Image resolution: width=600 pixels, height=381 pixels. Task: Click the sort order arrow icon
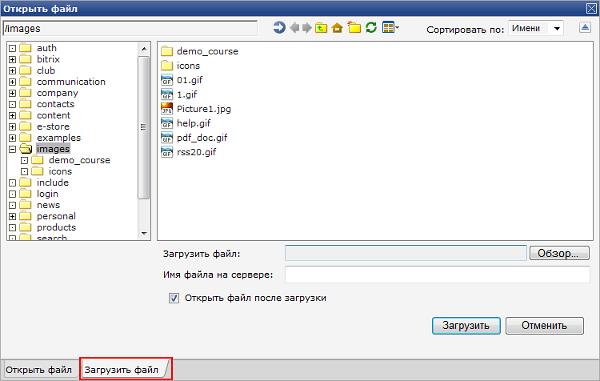585,28
